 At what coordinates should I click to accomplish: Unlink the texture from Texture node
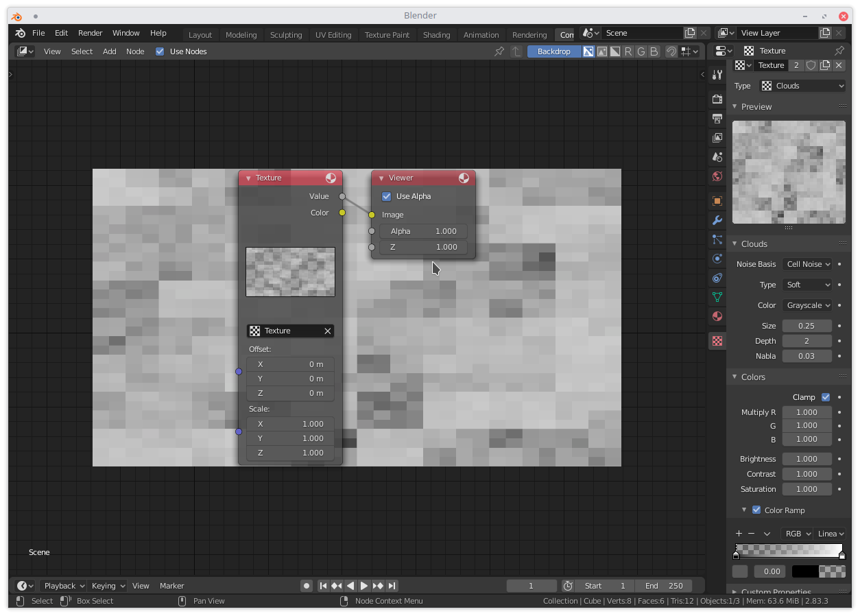[x=328, y=331]
